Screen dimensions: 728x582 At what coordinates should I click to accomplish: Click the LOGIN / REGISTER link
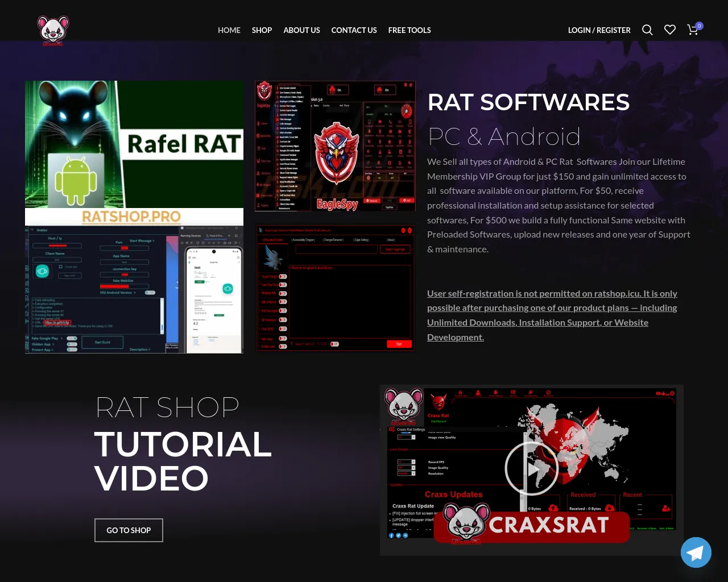pyautogui.click(x=599, y=30)
